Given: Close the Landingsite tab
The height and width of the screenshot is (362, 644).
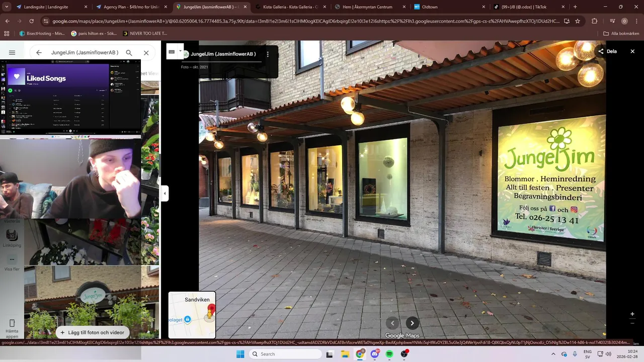Looking at the screenshot, I should coord(86,7).
